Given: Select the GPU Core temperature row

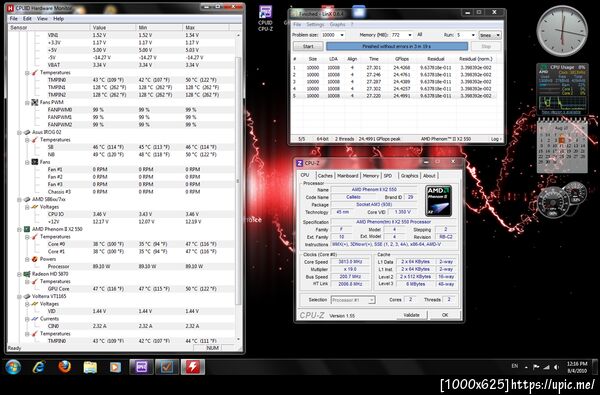Looking at the screenshot, I should 122,289.
